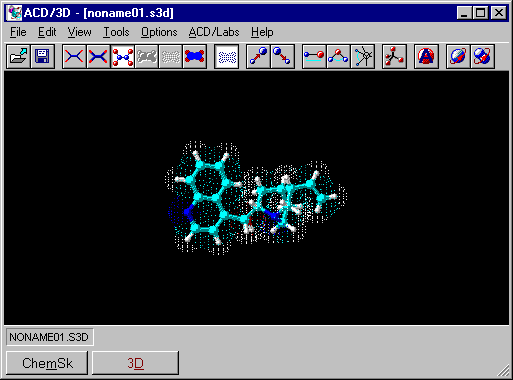Select the gray Spacefill display icon

pyautogui.click(x=147, y=56)
